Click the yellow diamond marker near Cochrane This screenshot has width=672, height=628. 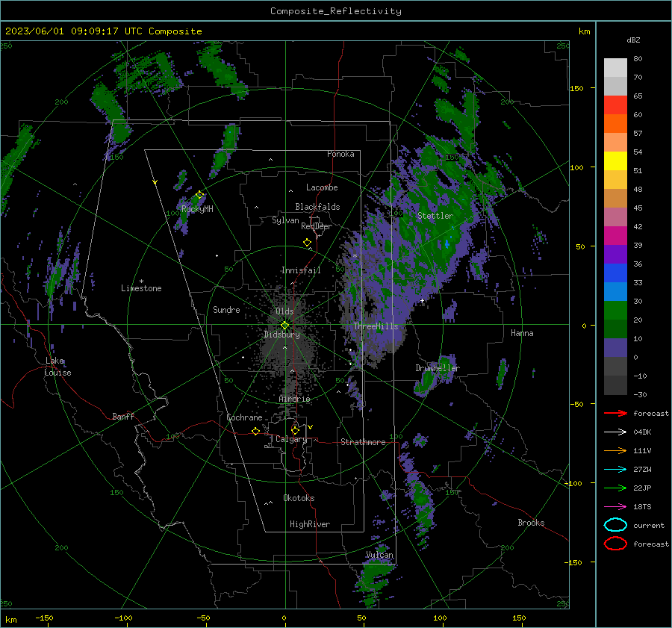pyautogui.click(x=256, y=431)
